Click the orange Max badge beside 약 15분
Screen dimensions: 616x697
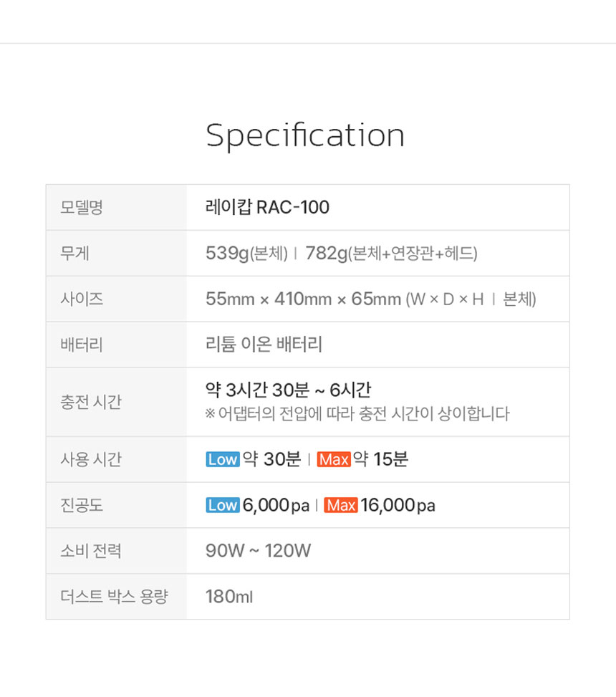(333, 459)
